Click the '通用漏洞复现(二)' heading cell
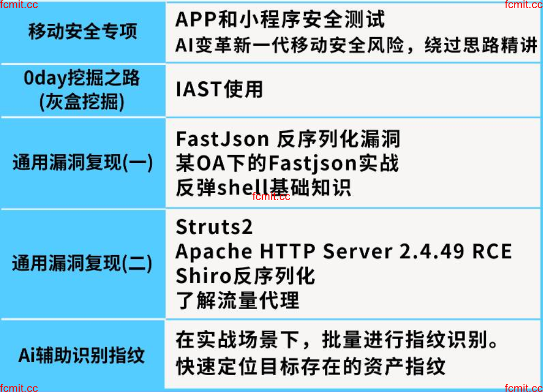543x392 pixels. point(82,263)
